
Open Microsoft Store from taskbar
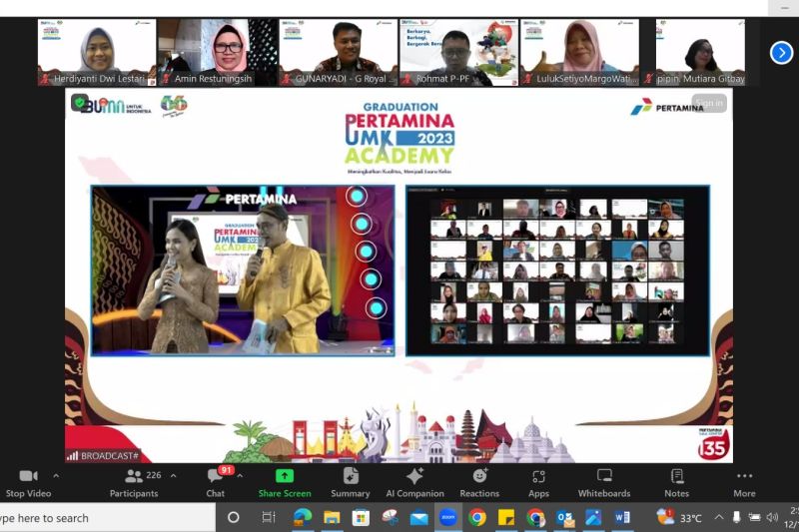[361, 518]
